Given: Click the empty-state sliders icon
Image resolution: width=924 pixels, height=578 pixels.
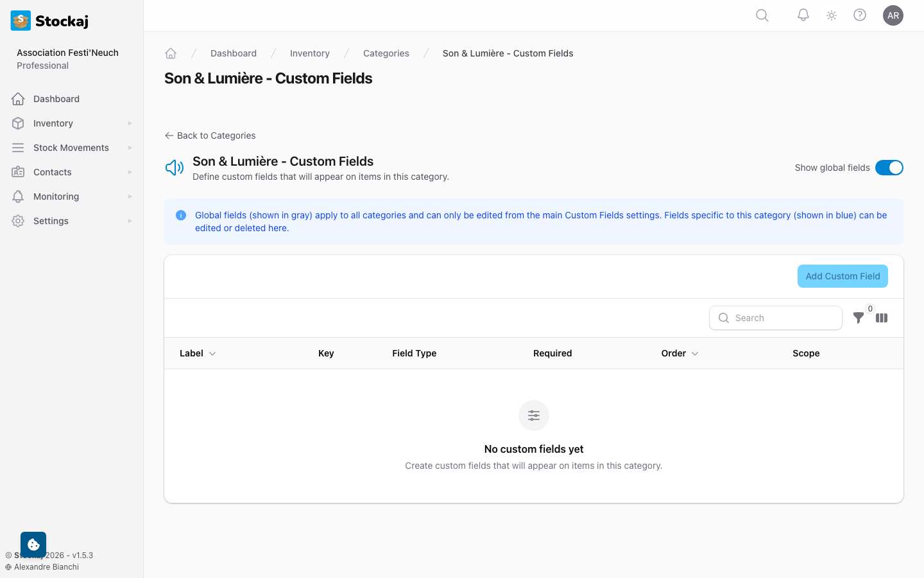Looking at the screenshot, I should click(x=534, y=416).
